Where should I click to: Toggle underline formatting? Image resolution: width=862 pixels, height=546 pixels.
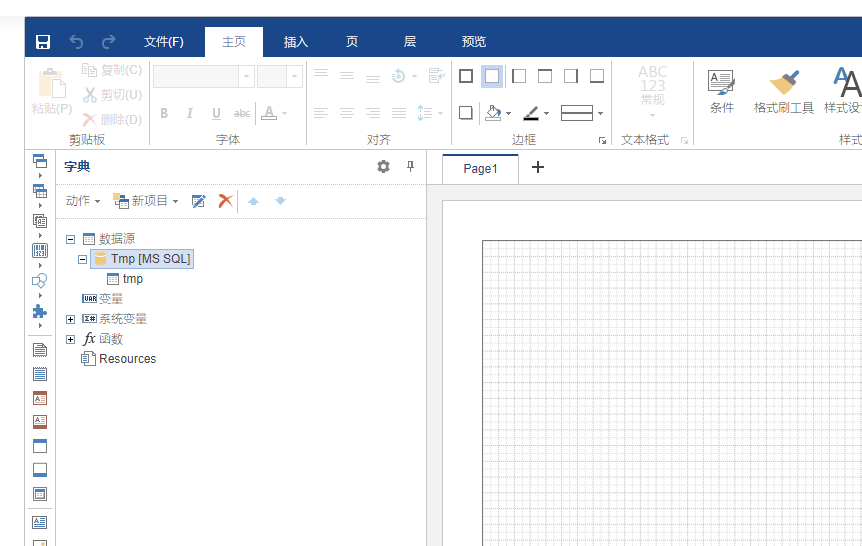pos(216,113)
